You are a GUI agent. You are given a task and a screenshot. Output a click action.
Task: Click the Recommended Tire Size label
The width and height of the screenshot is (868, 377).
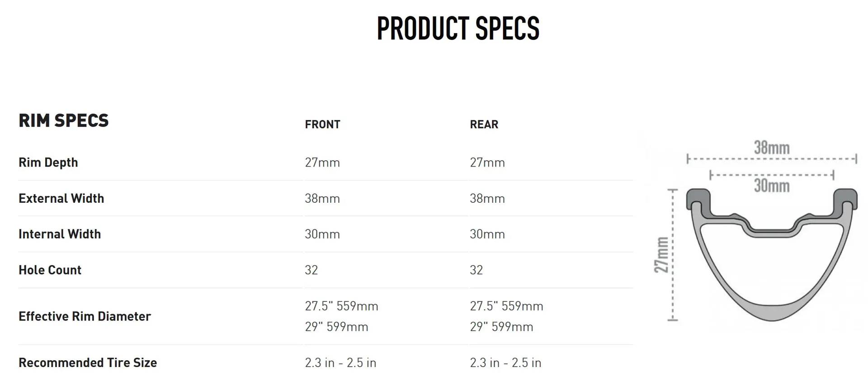tap(88, 363)
